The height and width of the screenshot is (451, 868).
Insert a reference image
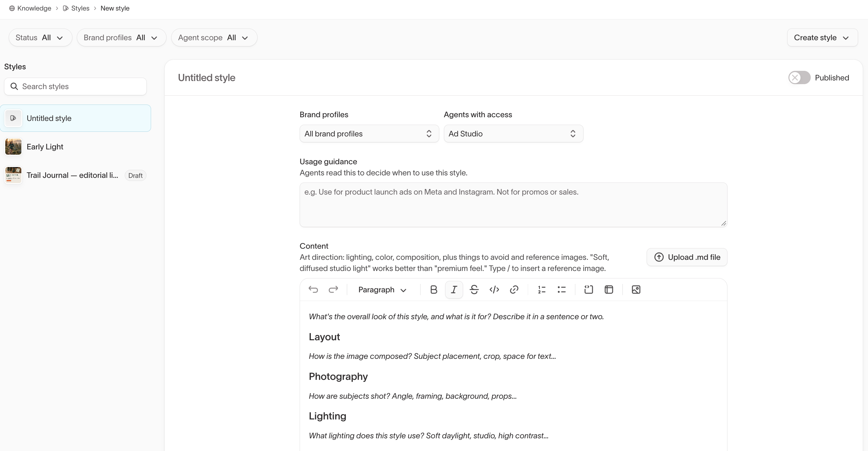(x=636, y=290)
